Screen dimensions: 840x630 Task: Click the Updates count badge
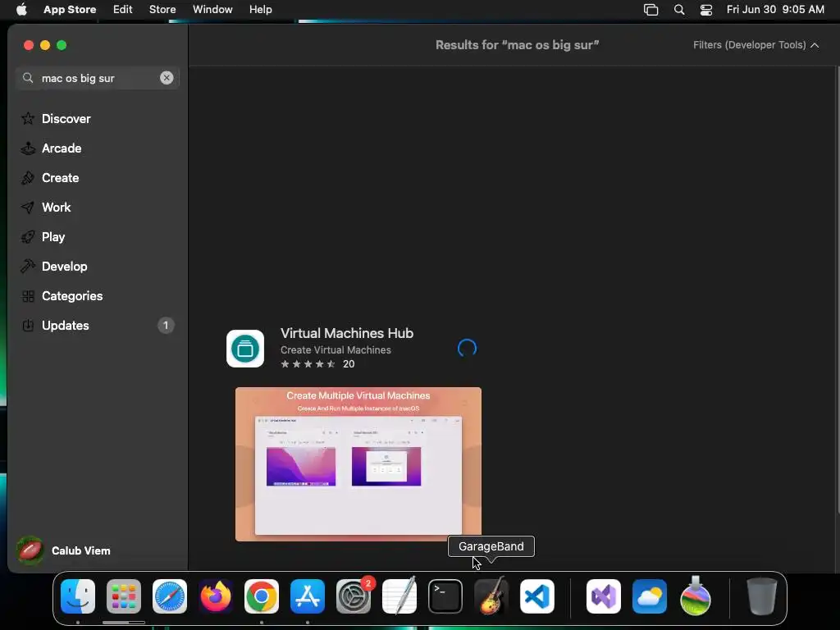pyautogui.click(x=166, y=325)
